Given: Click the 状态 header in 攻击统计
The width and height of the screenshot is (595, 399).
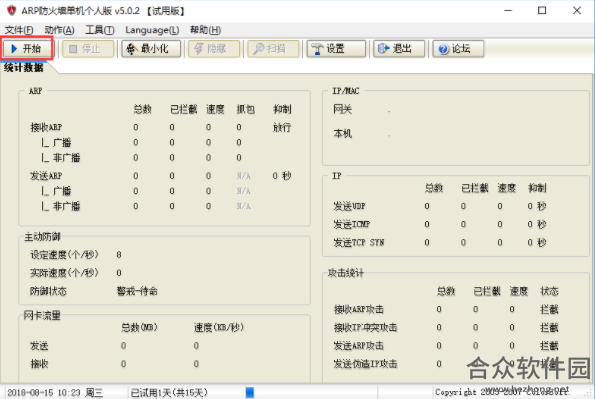Looking at the screenshot, I should 549,291.
